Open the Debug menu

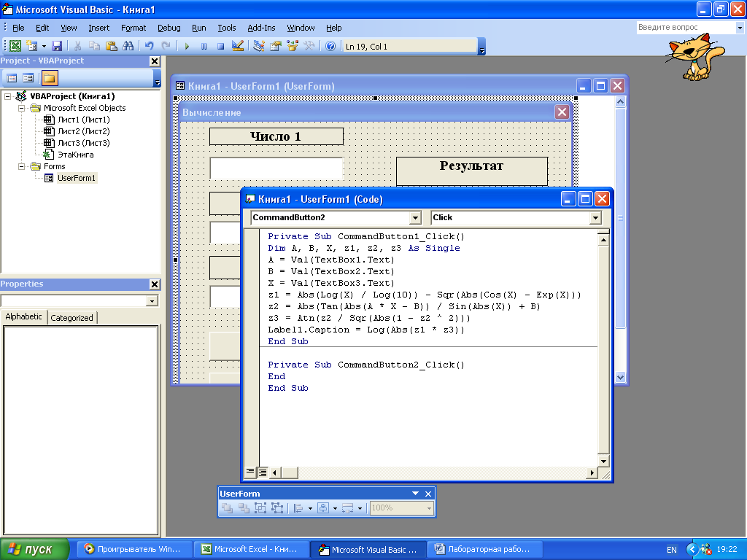pyautogui.click(x=169, y=28)
